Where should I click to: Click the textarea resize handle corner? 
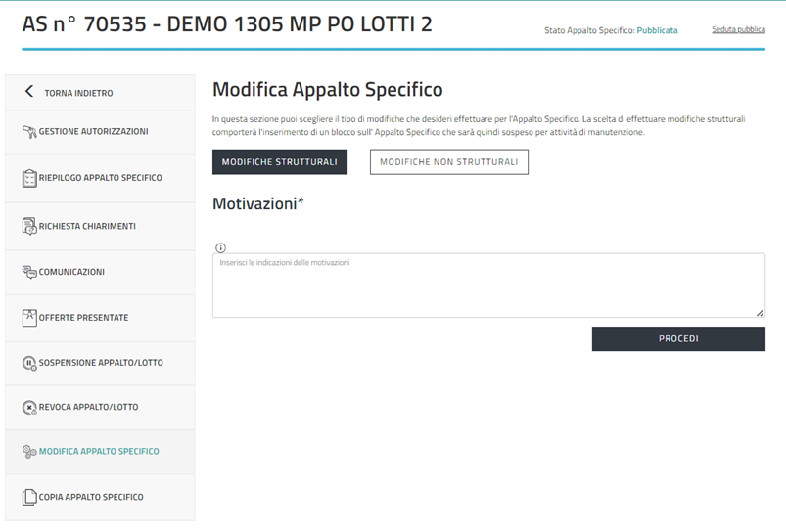(760, 312)
